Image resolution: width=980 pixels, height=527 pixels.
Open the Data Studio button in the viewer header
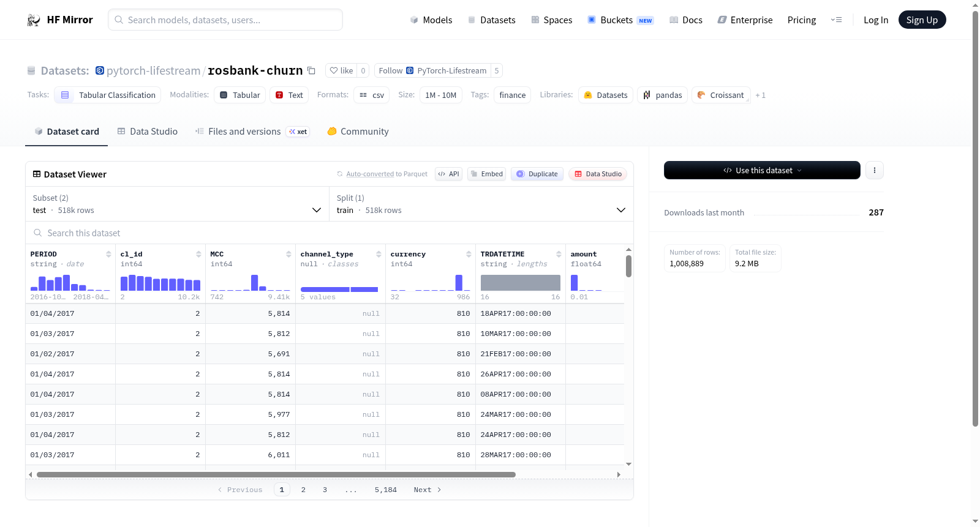pyautogui.click(x=598, y=174)
